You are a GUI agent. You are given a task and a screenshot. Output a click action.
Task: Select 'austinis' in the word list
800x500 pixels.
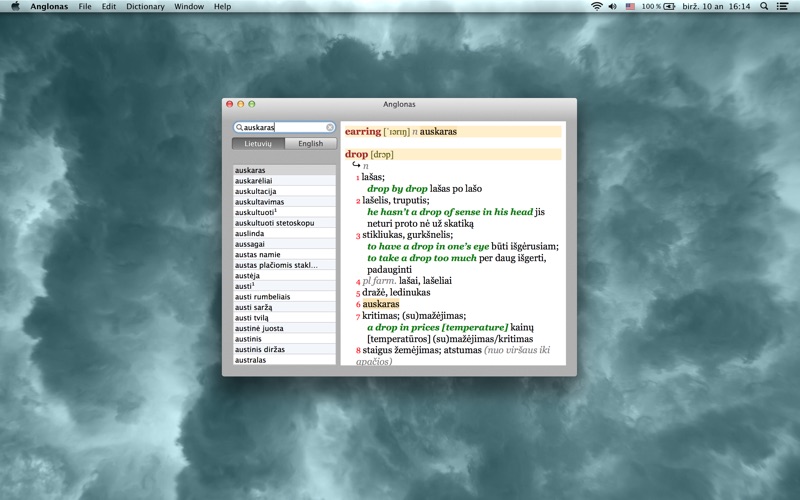click(x=284, y=339)
